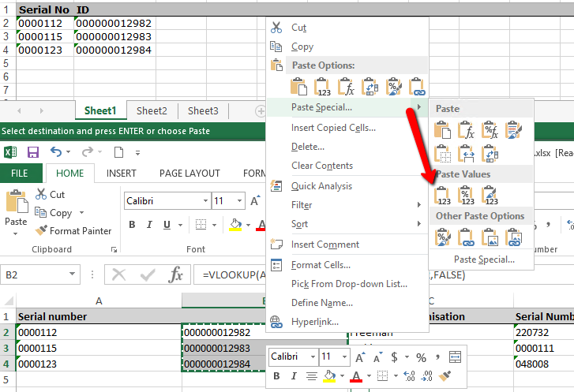The height and width of the screenshot is (392, 574).
Task: Click Paste Special link at submenu bottom
Action: click(x=484, y=259)
